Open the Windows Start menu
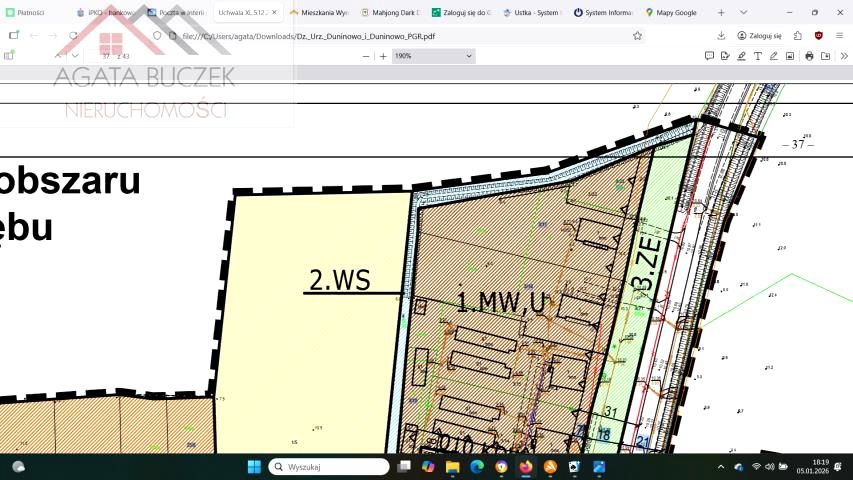Screen dimensions: 853x480 click(x=253, y=467)
